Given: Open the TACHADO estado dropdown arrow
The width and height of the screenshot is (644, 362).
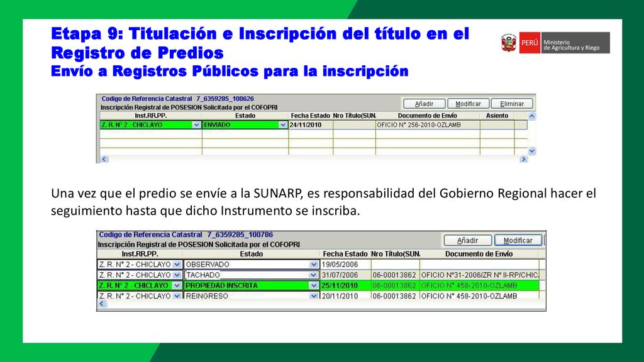Looking at the screenshot, I should (x=313, y=275).
